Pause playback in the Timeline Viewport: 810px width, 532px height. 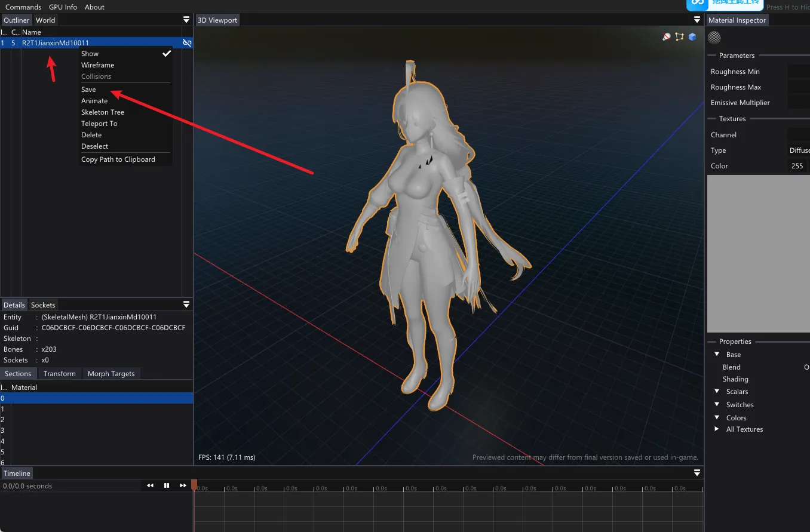(167, 486)
